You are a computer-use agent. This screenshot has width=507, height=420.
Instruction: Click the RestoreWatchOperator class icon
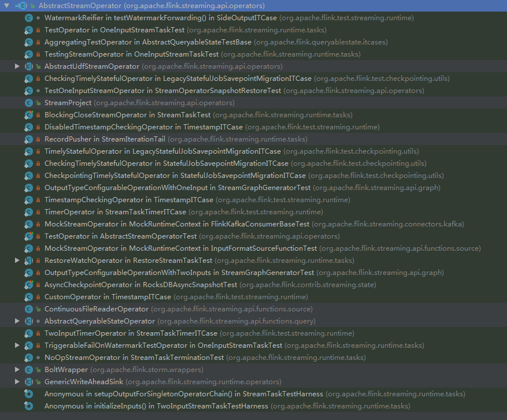point(29,261)
